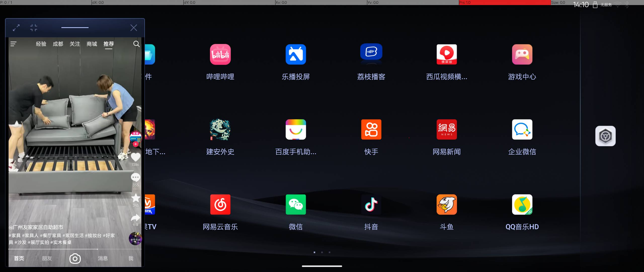
Task: Share the video via 分享 arrow
Action: pos(135,218)
